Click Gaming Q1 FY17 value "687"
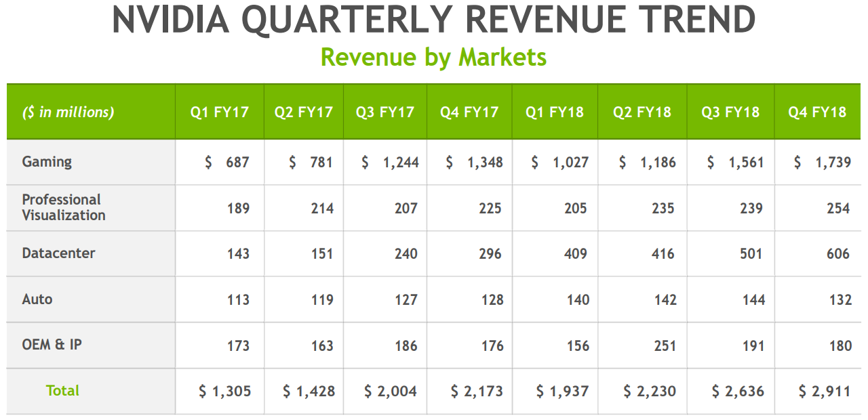This screenshot has height=420, width=868. [238, 163]
